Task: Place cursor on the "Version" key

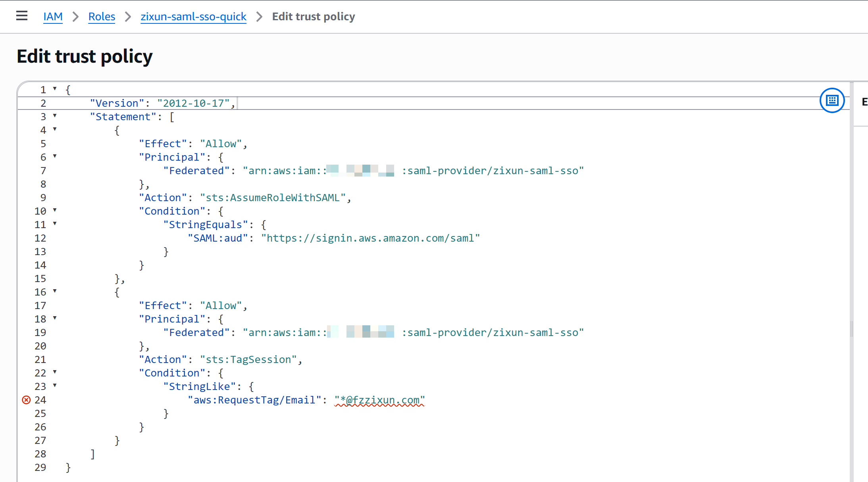Action: tap(117, 103)
